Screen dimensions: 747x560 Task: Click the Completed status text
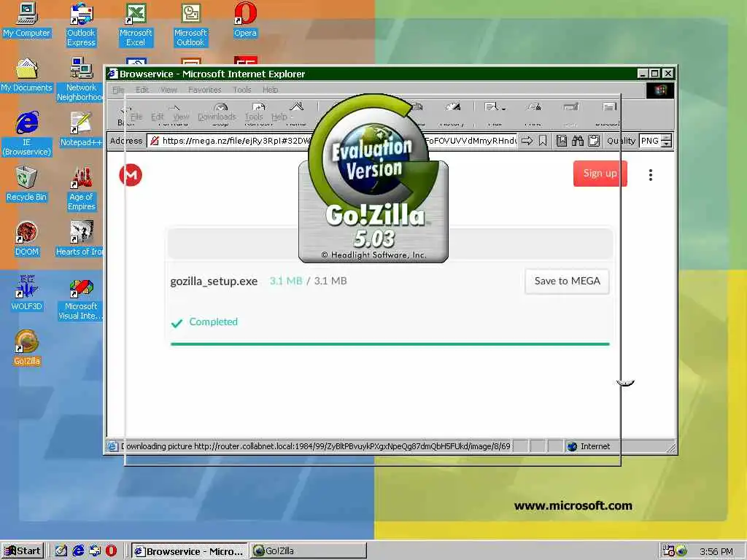pyautogui.click(x=213, y=322)
